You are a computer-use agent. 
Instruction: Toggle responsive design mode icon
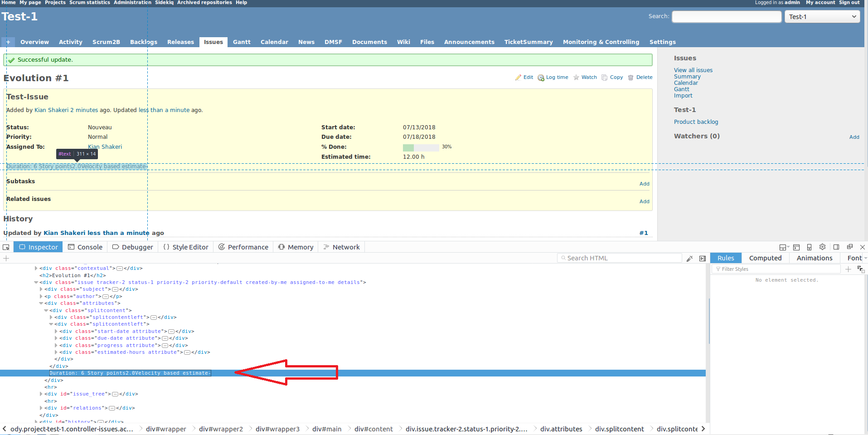pos(809,247)
